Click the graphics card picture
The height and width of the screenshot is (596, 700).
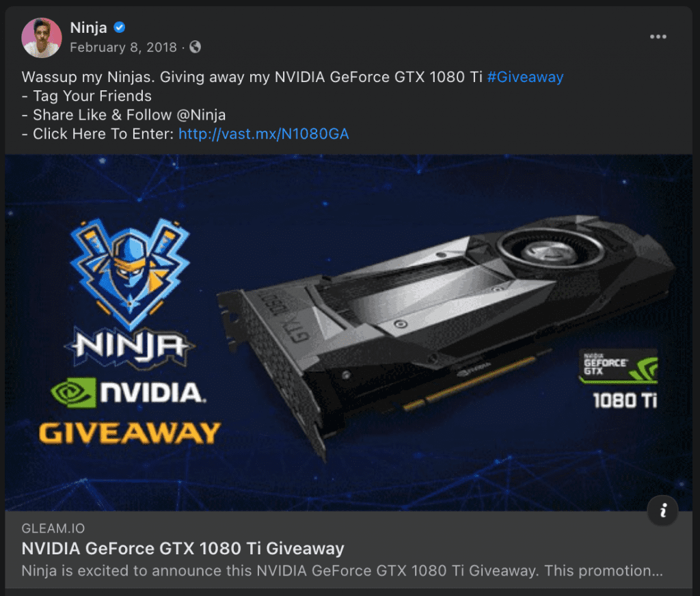(446, 335)
